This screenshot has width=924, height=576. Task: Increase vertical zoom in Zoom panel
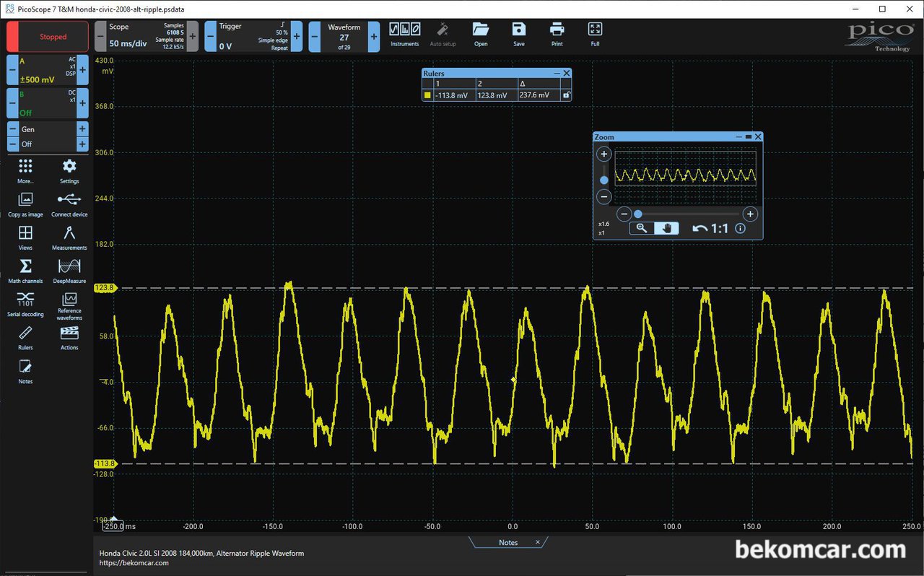(x=605, y=154)
